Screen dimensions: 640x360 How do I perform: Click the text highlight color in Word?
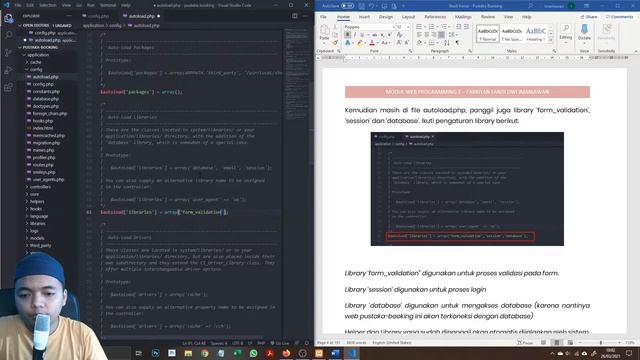(360, 42)
